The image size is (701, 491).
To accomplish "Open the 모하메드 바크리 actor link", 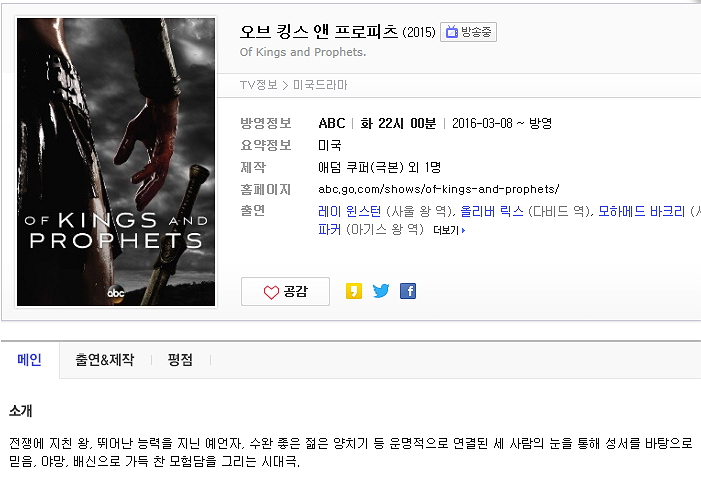I will (x=642, y=211).
